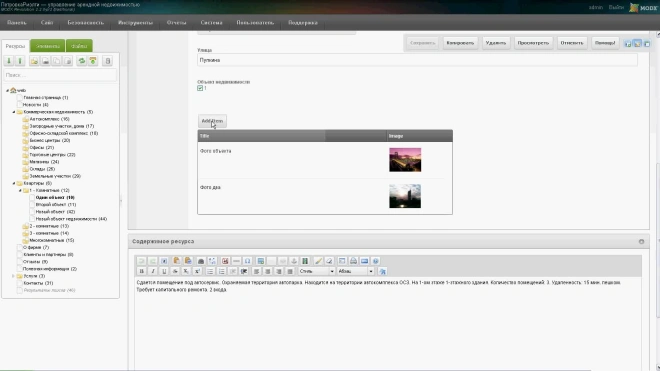660x371 pixels.
Task: Open the Сайт menu
Action: 47,23
